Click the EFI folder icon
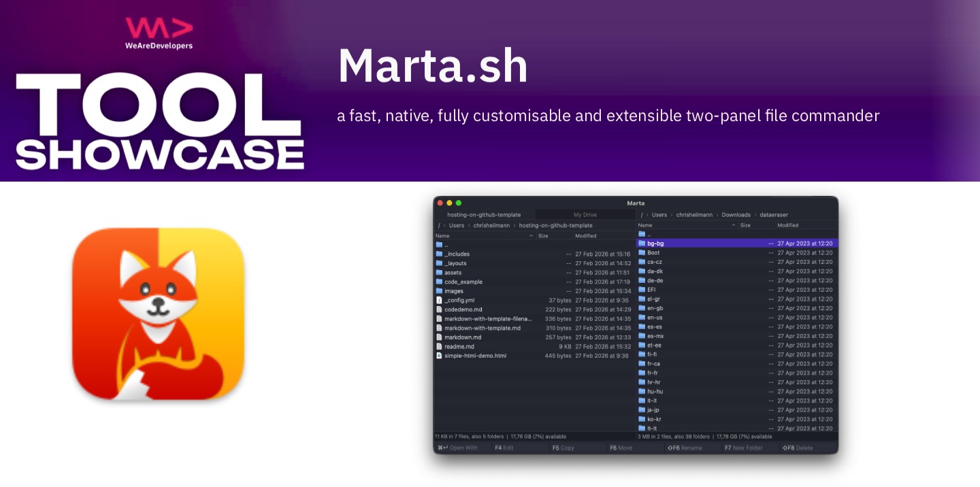Image resolution: width=980 pixels, height=487 pixels. tap(642, 289)
